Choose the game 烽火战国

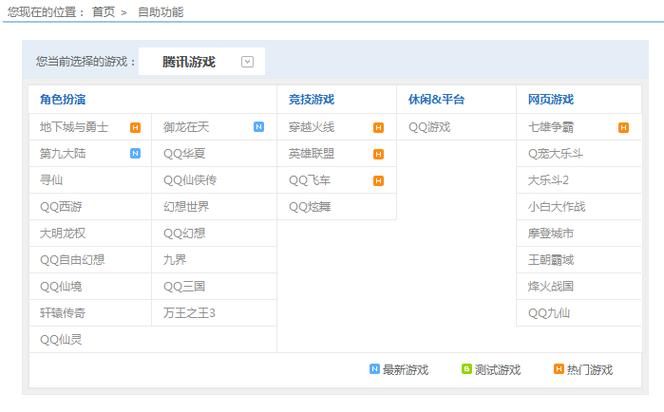click(x=551, y=286)
